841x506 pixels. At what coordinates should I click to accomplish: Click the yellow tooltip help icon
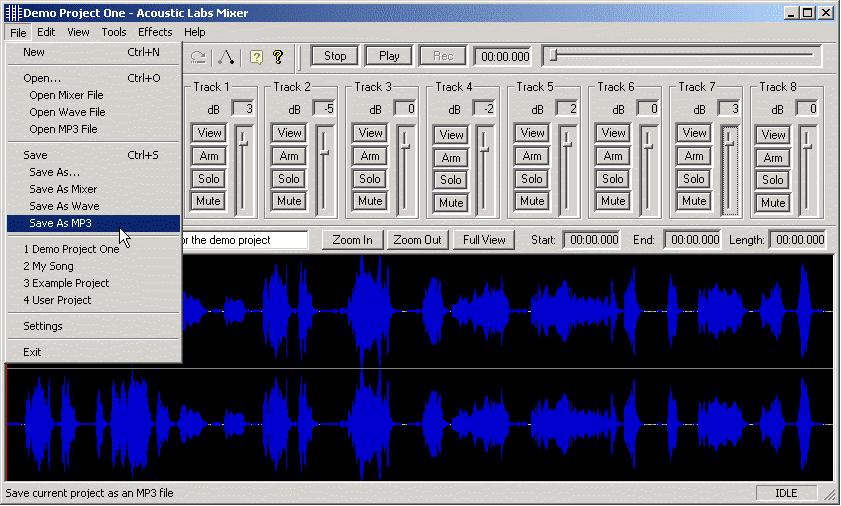(x=256, y=57)
